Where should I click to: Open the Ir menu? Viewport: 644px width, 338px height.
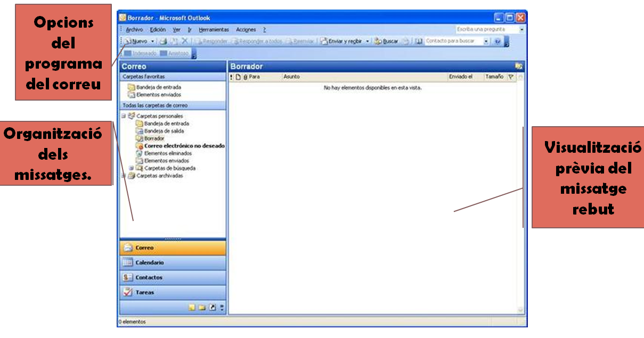(190, 30)
